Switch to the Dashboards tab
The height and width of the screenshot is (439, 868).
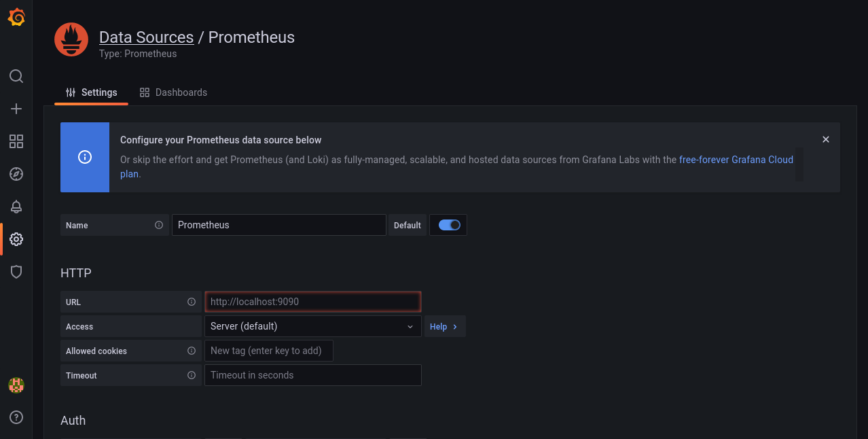(173, 92)
